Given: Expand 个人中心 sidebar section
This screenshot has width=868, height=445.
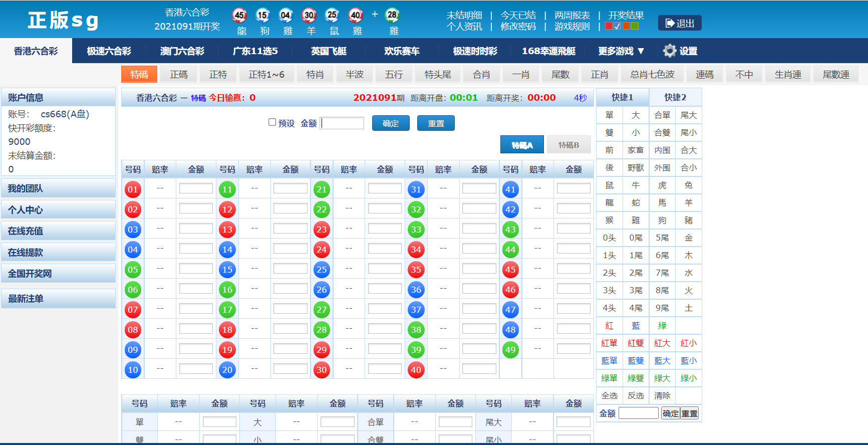Looking at the screenshot, I should pyautogui.click(x=58, y=210).
